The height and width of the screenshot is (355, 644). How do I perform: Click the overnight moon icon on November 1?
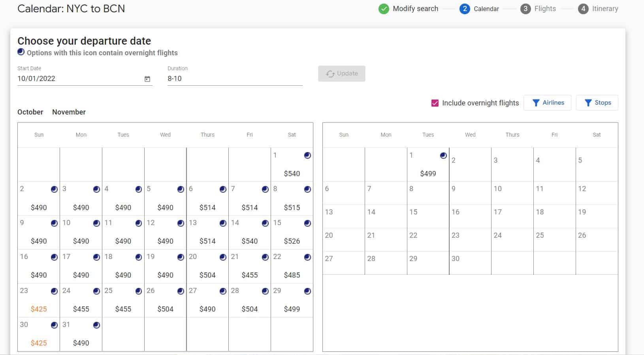tap(443, 155)
